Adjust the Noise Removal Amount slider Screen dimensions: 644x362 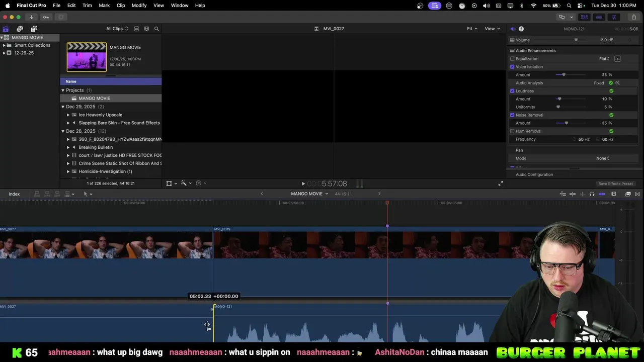(x=567, y=123)
